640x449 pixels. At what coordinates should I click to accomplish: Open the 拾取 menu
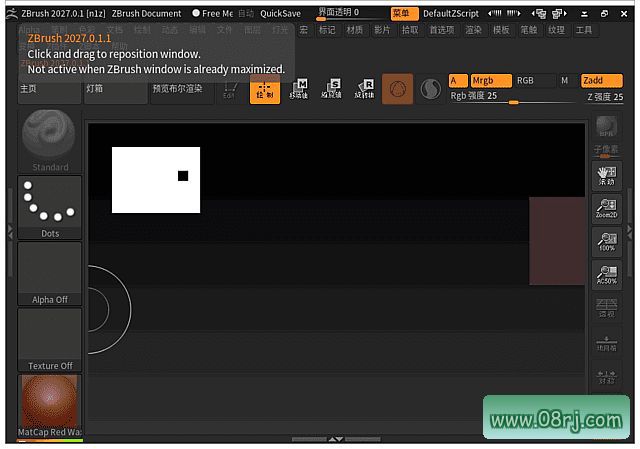410,30
